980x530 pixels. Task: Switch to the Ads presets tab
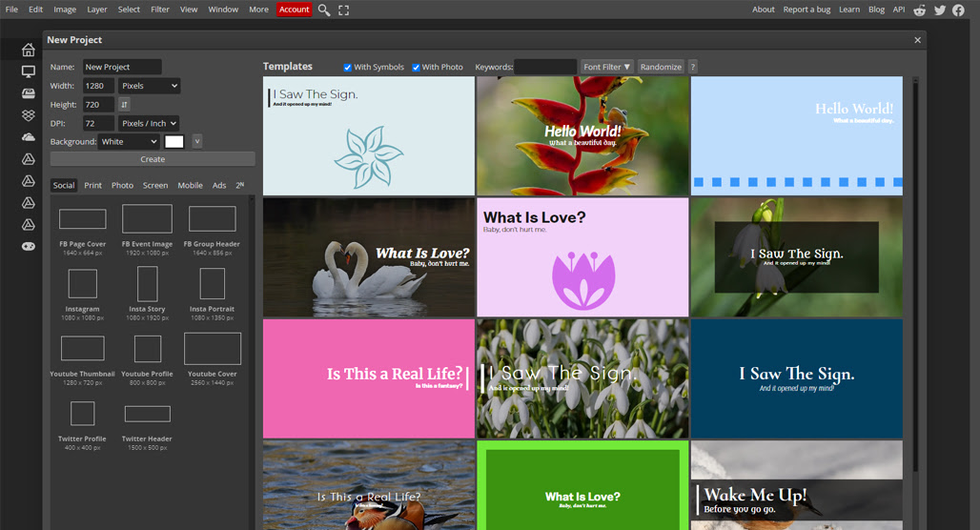[x=219, y=186]
